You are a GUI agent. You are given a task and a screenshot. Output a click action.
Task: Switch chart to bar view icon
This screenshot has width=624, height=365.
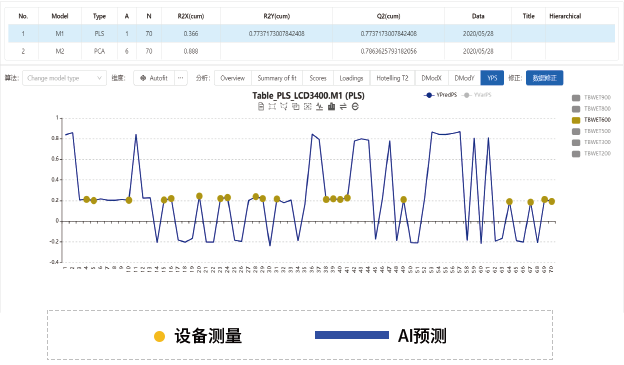click(x=332, y=106)
